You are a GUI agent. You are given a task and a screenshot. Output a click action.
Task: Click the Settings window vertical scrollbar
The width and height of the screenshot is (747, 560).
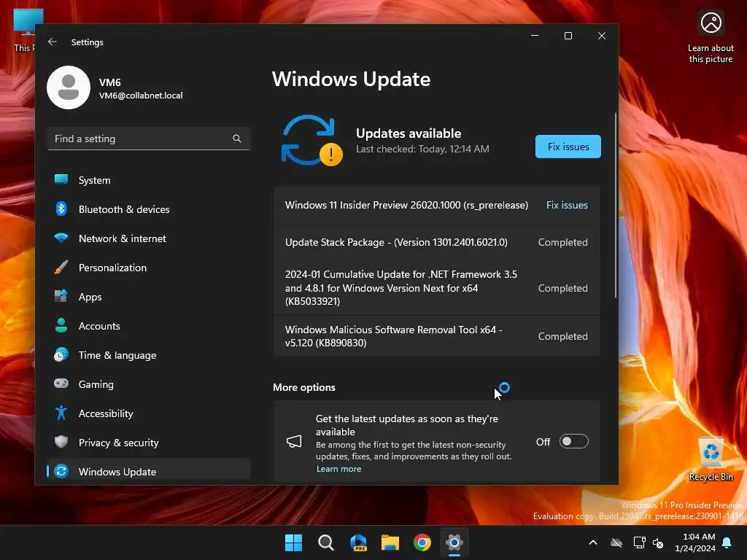coord(616,205)
